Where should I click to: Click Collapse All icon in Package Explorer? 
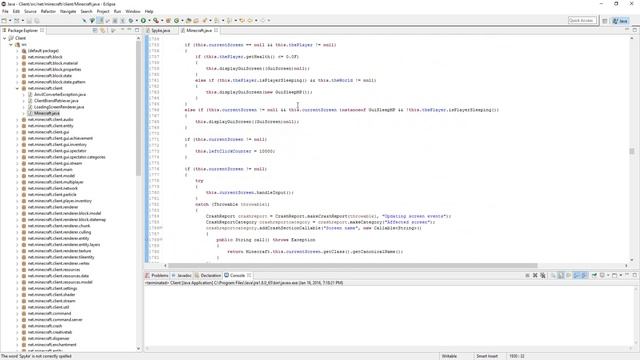[95, 30]
